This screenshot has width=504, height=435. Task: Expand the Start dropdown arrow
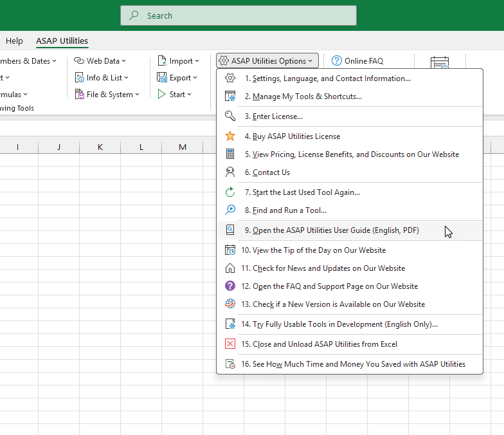(x=189, y=94)
